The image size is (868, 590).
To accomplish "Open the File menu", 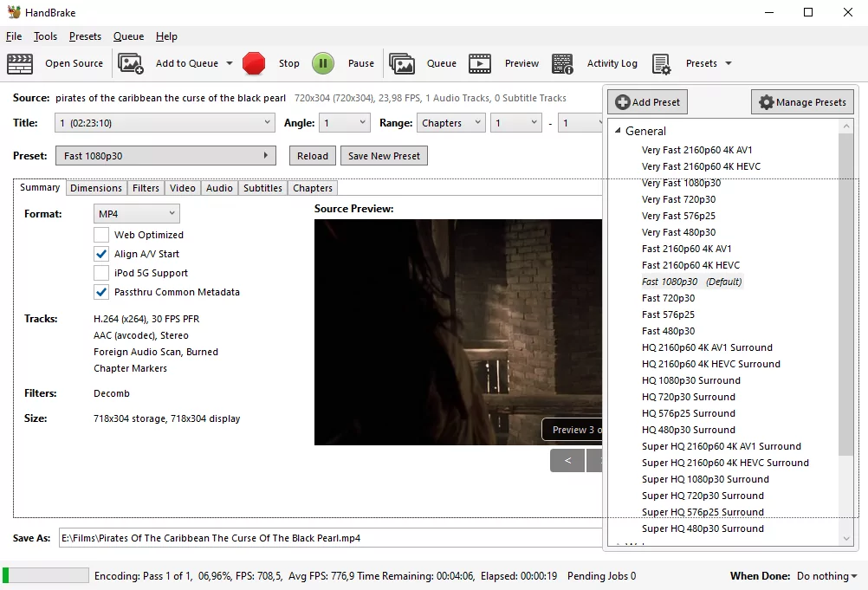I will pyautogui.click(x=14, y=36).
